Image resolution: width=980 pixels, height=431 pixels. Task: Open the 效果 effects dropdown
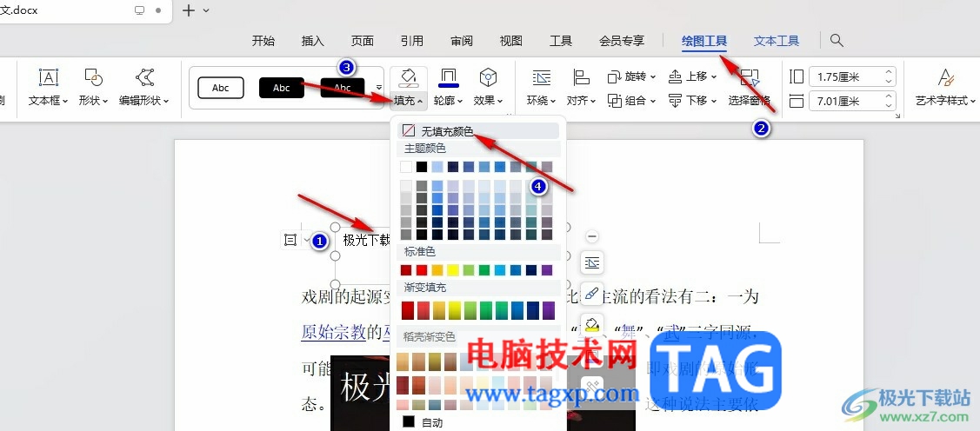click(x=488, y=100)
